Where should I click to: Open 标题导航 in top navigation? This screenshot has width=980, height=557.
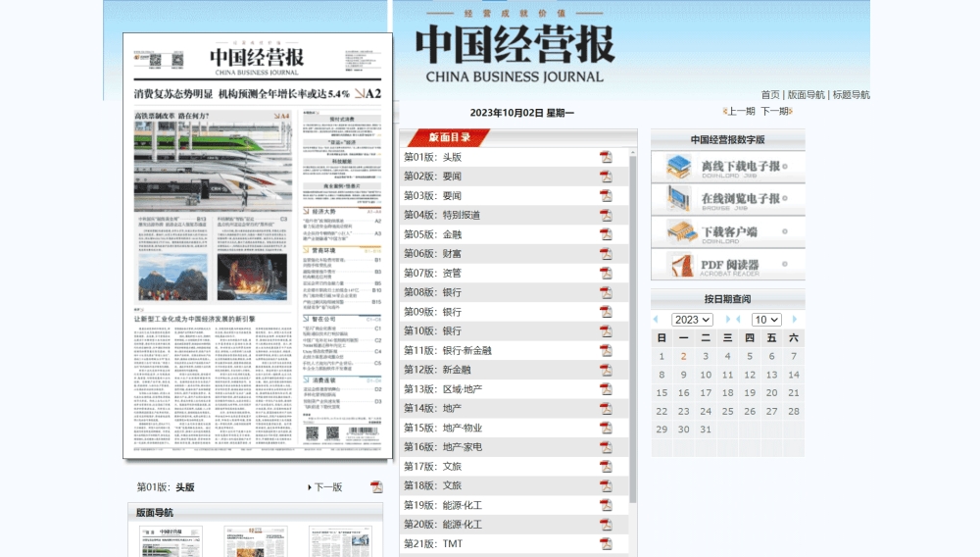[x=852, y=95]
